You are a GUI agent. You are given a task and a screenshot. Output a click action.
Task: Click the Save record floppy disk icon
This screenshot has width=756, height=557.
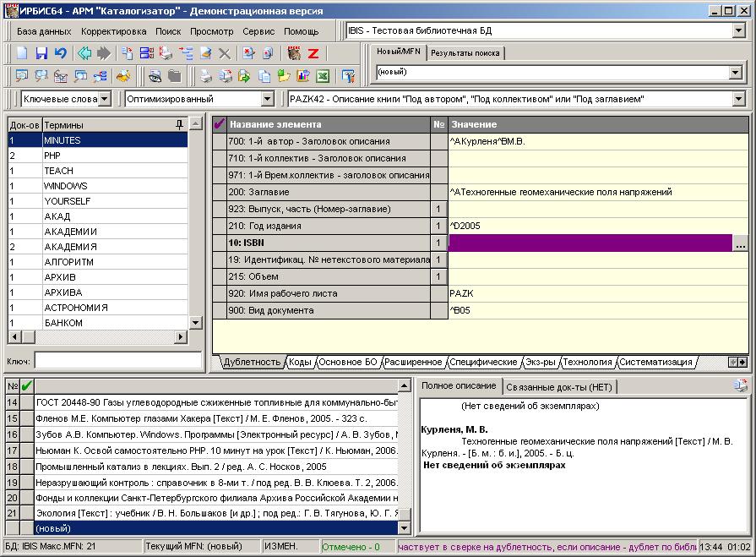(x=41, y=53)
